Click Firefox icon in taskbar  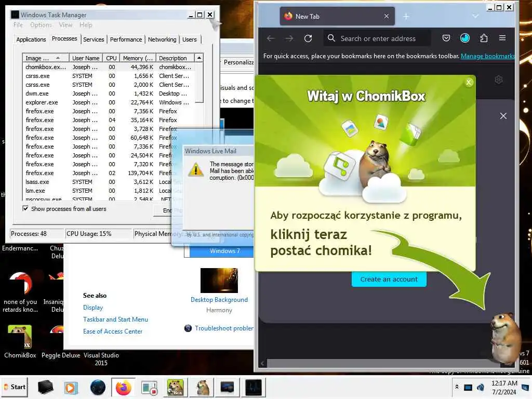click(123, 388)
